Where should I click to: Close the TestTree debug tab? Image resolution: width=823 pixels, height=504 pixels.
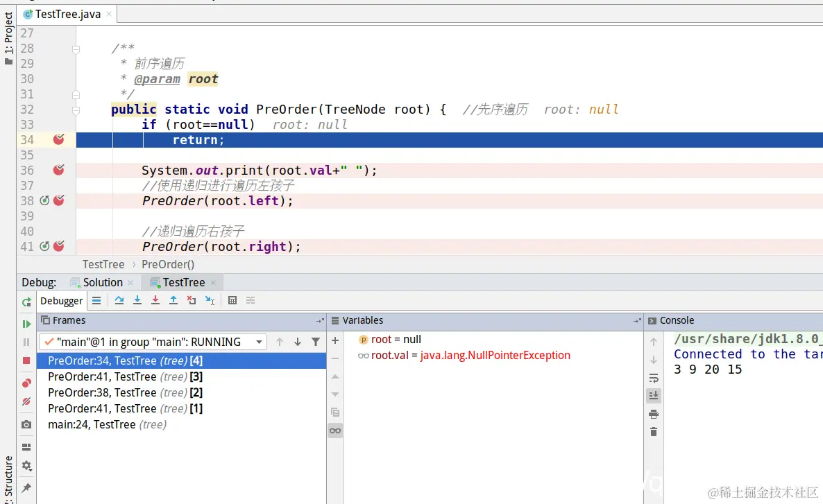213,283
